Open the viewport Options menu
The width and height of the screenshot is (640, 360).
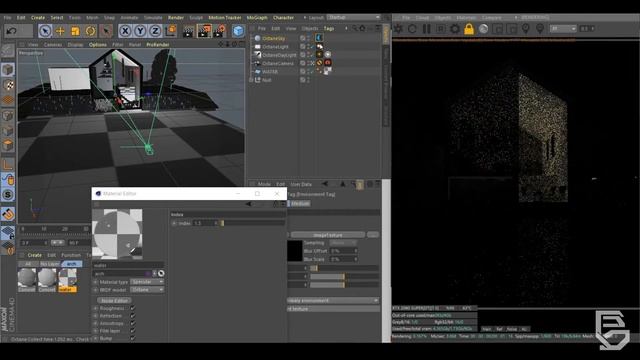[x=98, y=44]
